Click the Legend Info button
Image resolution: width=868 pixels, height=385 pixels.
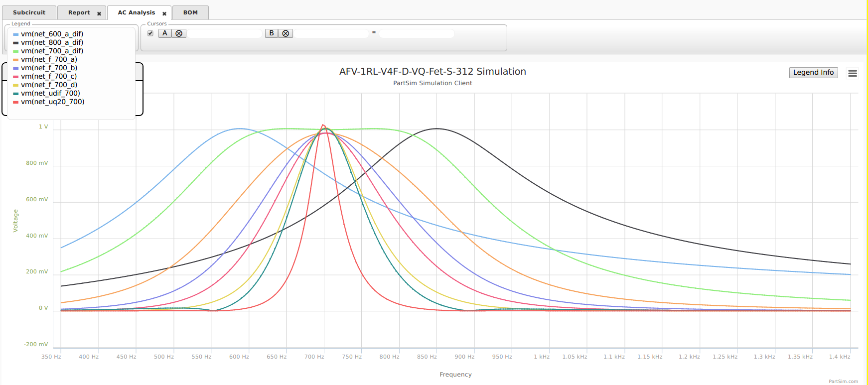(x=813, y=73)
